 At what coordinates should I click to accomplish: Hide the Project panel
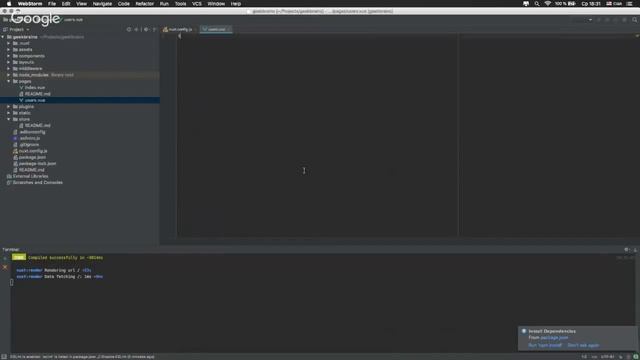pos(154,29)
